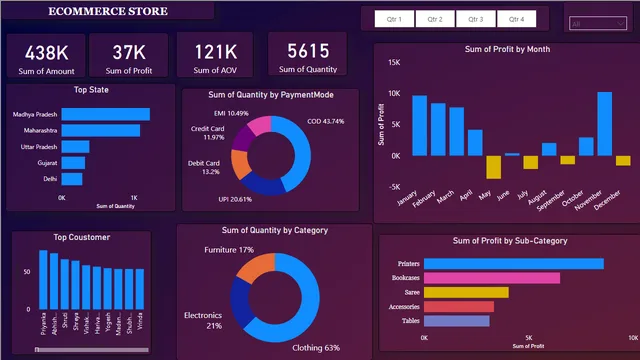
Task: Click the April profit bar
Action: click(x=475, y=143)
